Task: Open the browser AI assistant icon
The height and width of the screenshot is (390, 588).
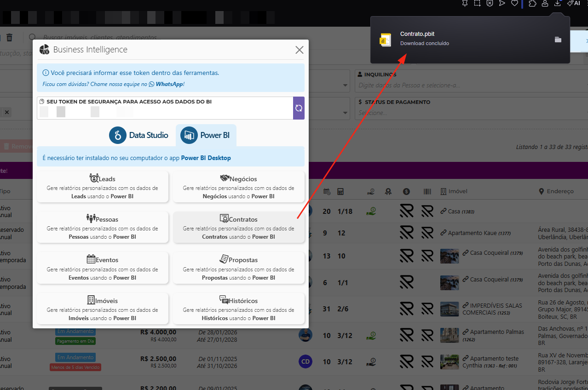Action: pos(573,3)
